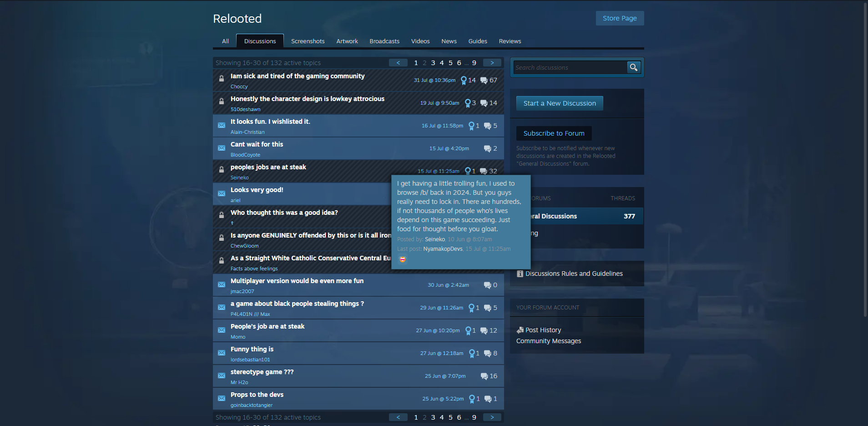Switch to the Artwork tab

[x=347, y=41]
